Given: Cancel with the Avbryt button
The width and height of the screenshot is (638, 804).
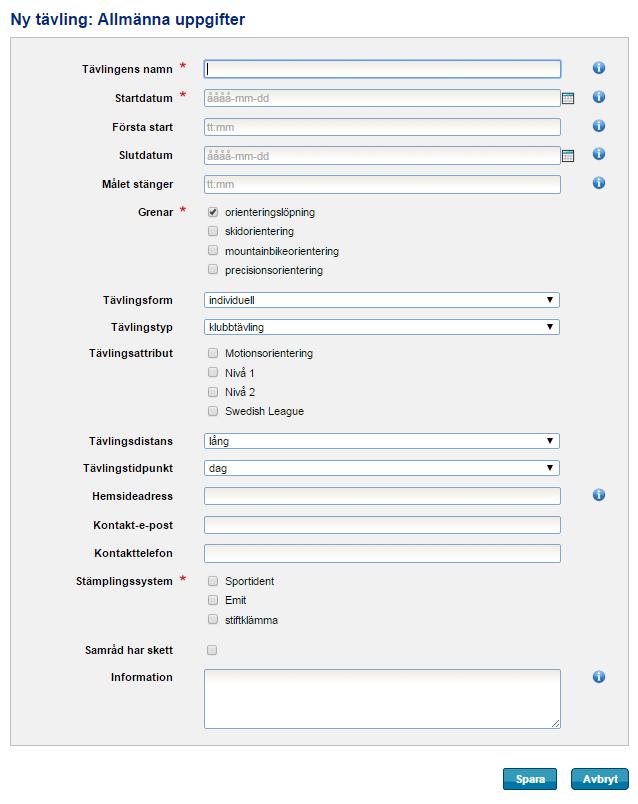Looking at the screenshot, I should tap(600, 779).
